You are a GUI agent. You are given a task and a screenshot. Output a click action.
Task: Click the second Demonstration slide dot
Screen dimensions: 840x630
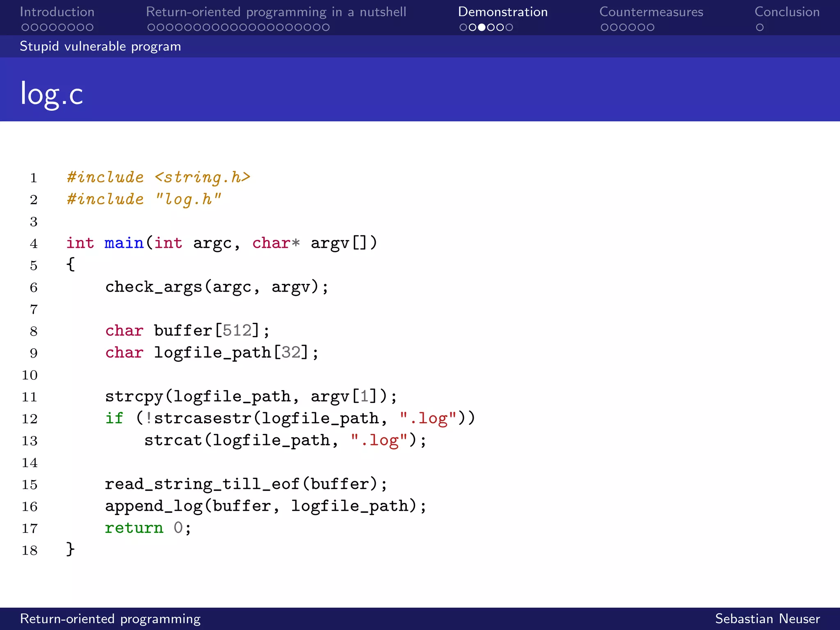tap(472, 27)
